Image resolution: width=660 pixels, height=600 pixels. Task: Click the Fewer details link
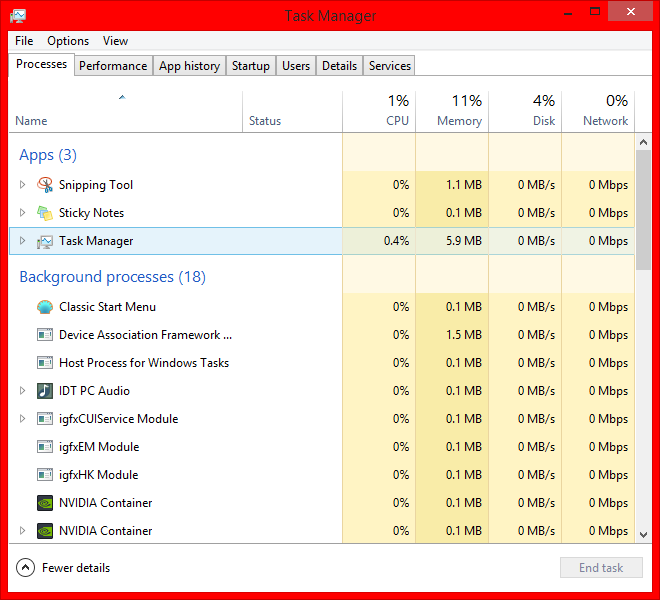click(x=76, y=568)
